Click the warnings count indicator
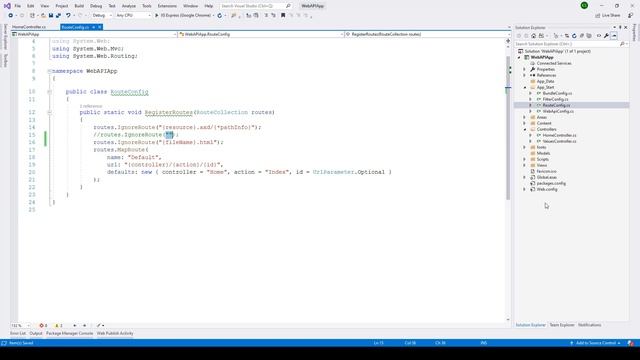Viewport: 640px width, 360px height. [59, 326]
